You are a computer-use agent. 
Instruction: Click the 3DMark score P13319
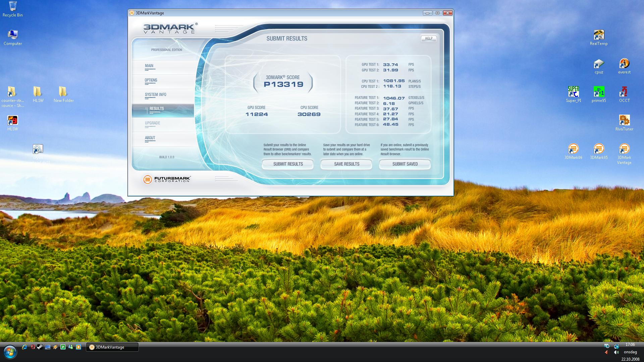click(283, 84)
